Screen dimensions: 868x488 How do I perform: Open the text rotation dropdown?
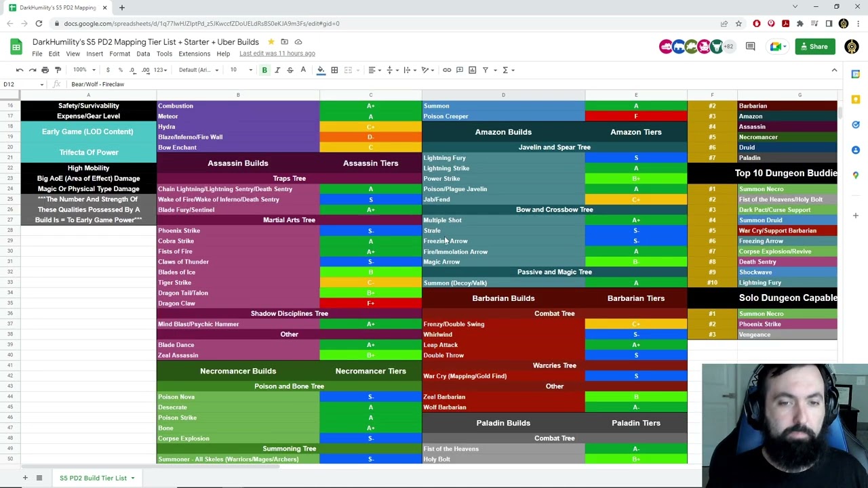(x=427, y=70)
